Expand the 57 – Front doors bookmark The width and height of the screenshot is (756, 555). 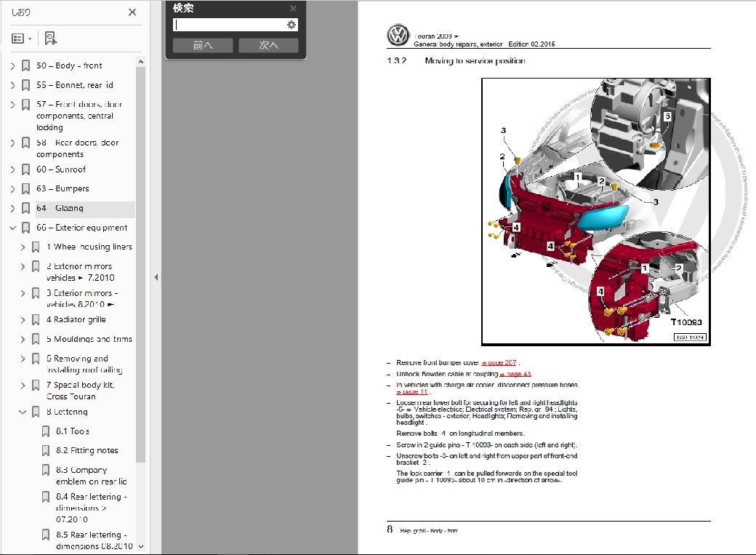tap(13, 104)
